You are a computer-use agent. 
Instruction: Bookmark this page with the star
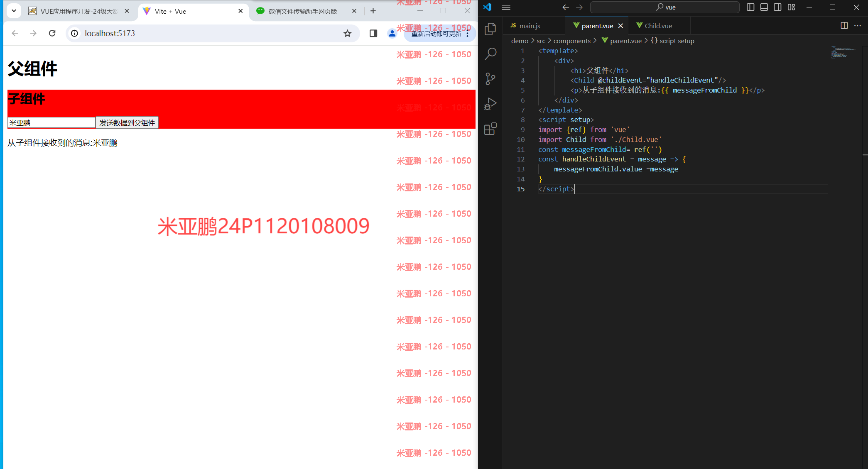click(348, 33)
